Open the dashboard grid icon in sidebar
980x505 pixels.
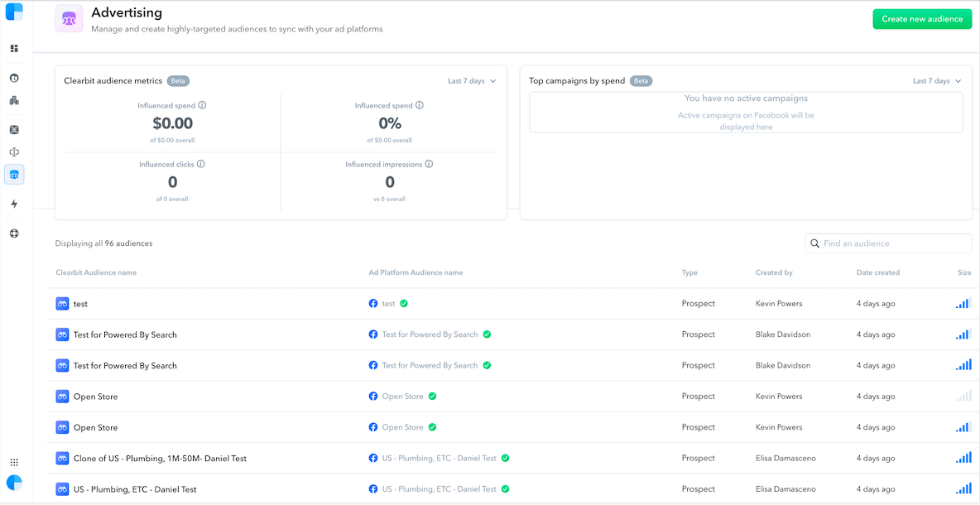click(14, 48)
